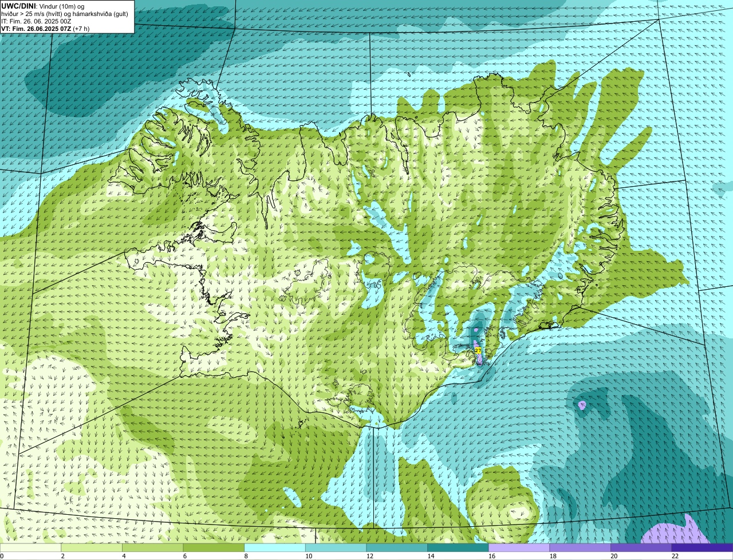Click the yellow 27 max gust label
733x560 pixels.
tap(478, 350)
